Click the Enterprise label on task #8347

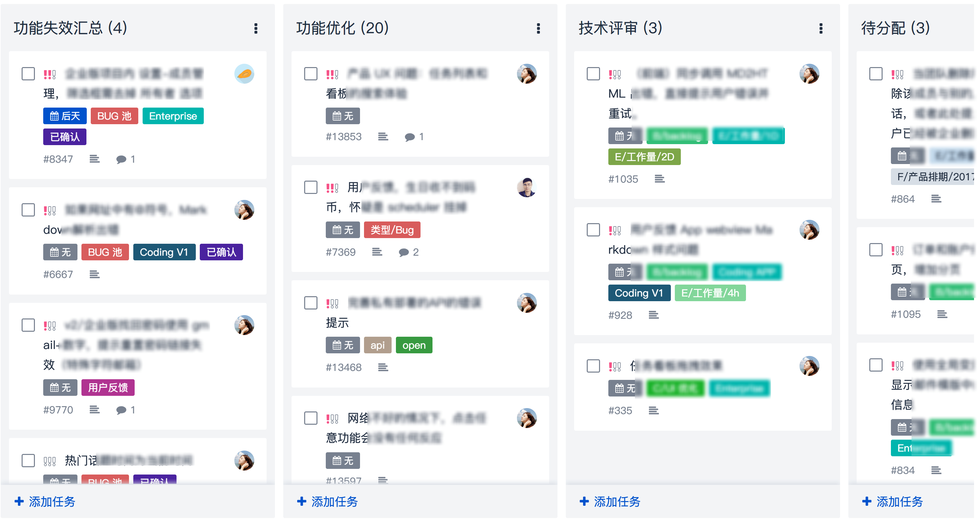pyautogui.click(x=173, y=116)
